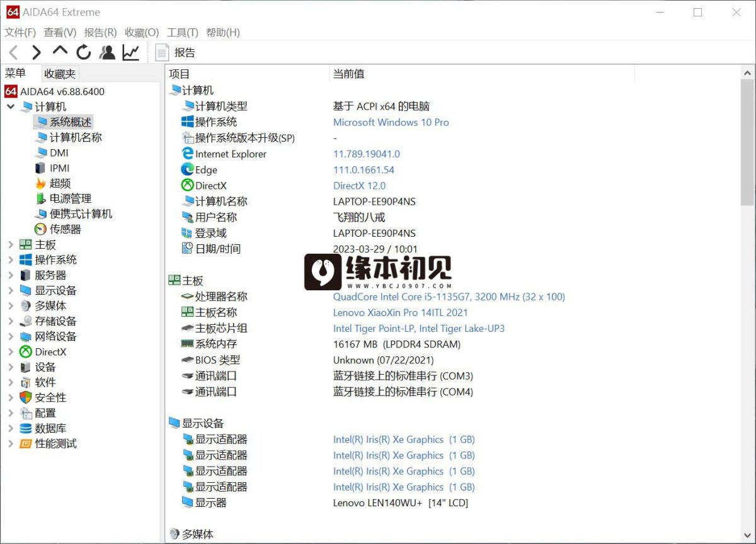Screen dimensions: 756x544
Task: Click the scrollbar down arrow
Action: click(747, 535)
